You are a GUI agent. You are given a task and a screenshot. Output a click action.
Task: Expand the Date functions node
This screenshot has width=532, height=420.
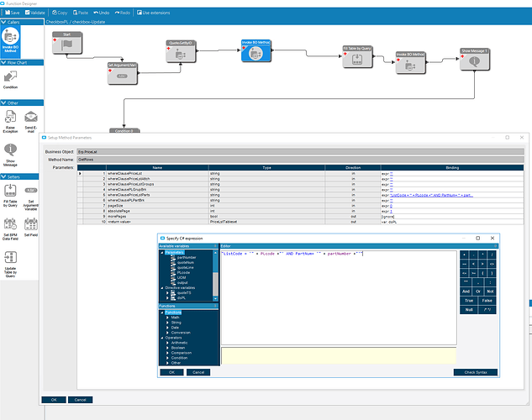(x=167, y=328)
